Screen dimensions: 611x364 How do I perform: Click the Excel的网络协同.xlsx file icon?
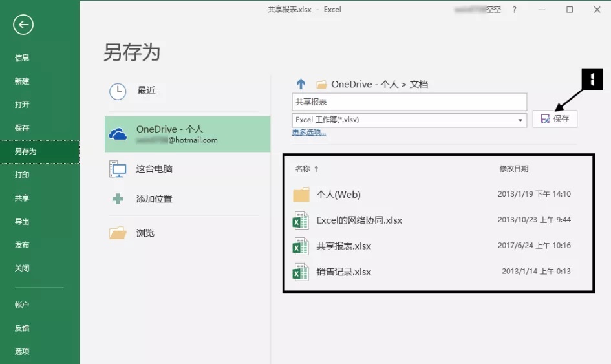pyautogui.click(x=301, y=220)
